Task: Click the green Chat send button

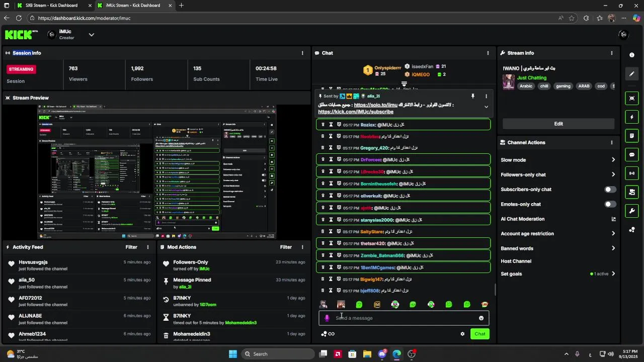Action: tap(480, 334)
